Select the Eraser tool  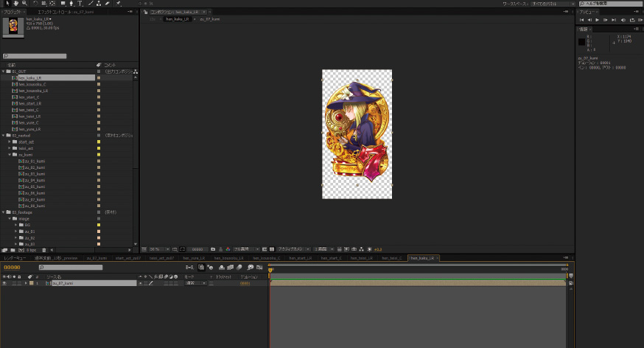pyautogui.click(x=107, y=3)
